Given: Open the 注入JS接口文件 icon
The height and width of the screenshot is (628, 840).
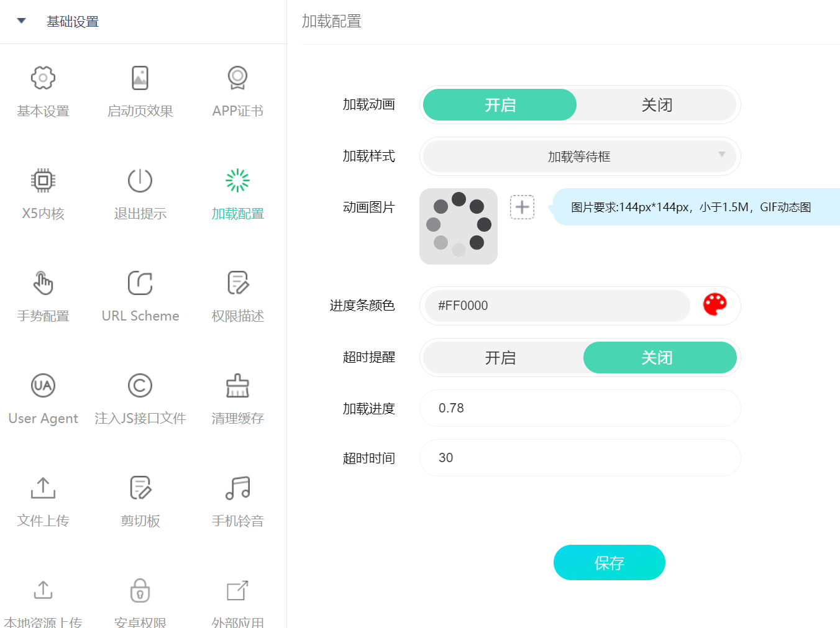Looking at the screenshot, I should click(x=140, y=385).
